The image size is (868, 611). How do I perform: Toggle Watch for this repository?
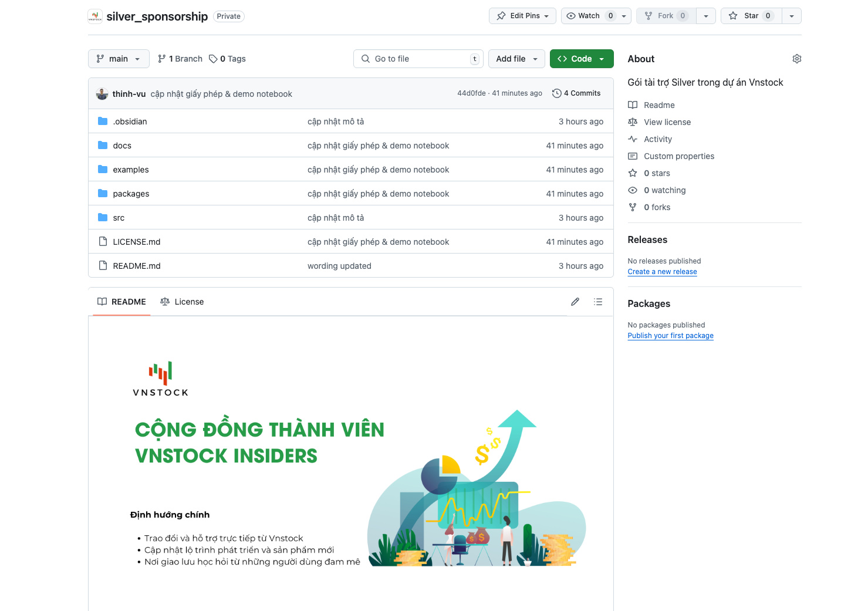(589, 16)
